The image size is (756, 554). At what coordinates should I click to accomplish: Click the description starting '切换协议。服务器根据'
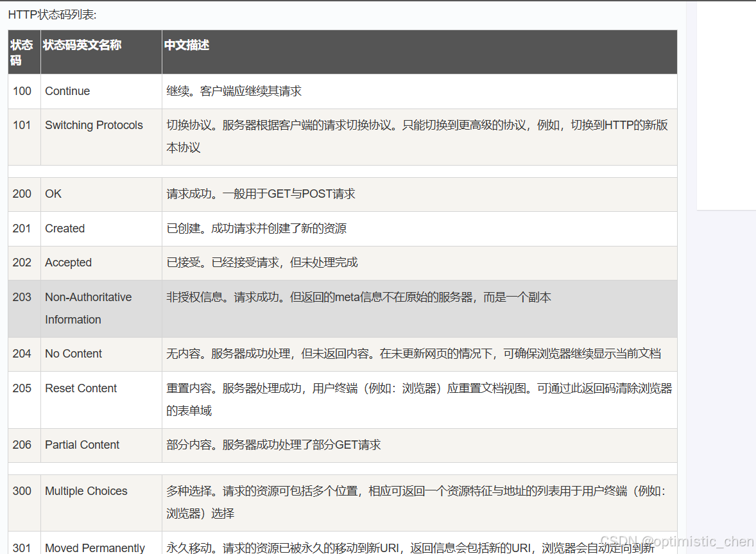click(420, 137)
